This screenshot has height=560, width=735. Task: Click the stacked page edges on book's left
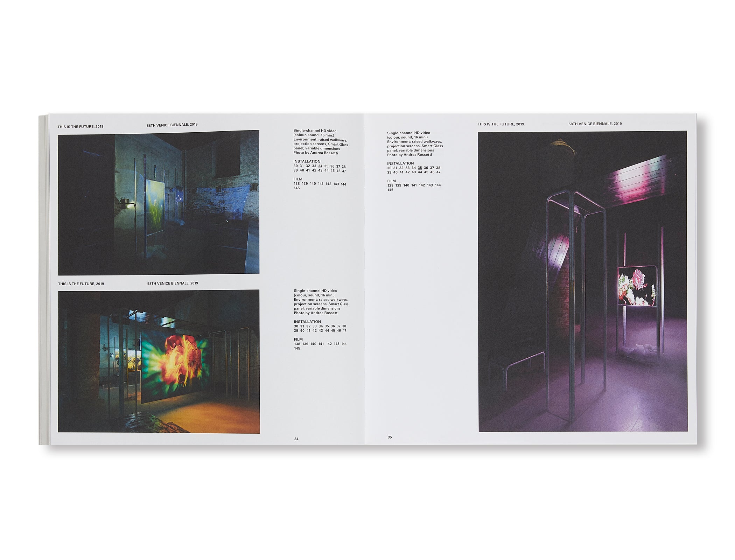tap(44, 280)
